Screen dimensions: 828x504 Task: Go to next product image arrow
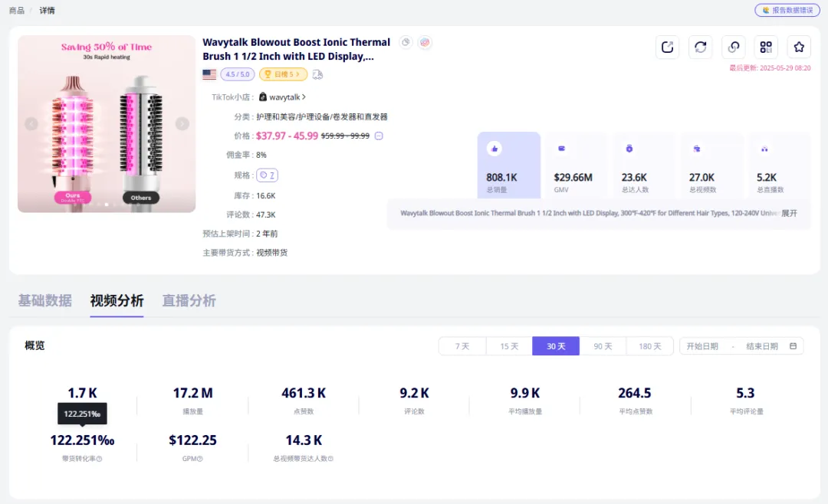182,124
